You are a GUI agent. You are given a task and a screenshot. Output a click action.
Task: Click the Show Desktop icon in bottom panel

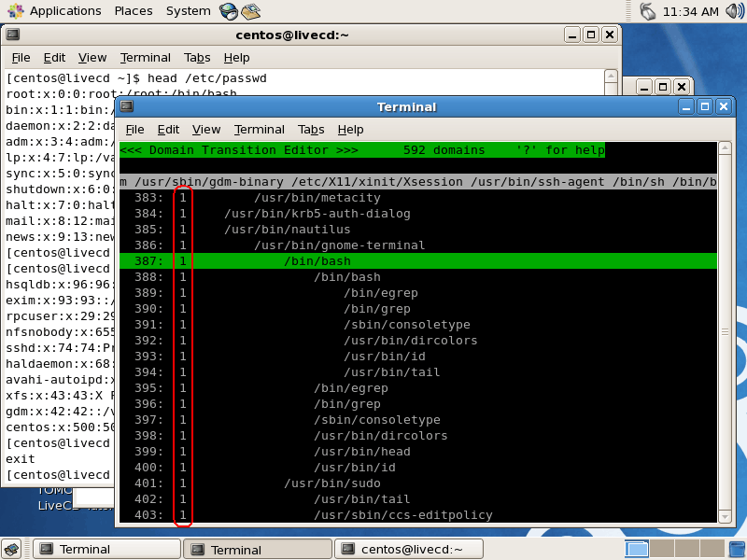tap(12, 549)
